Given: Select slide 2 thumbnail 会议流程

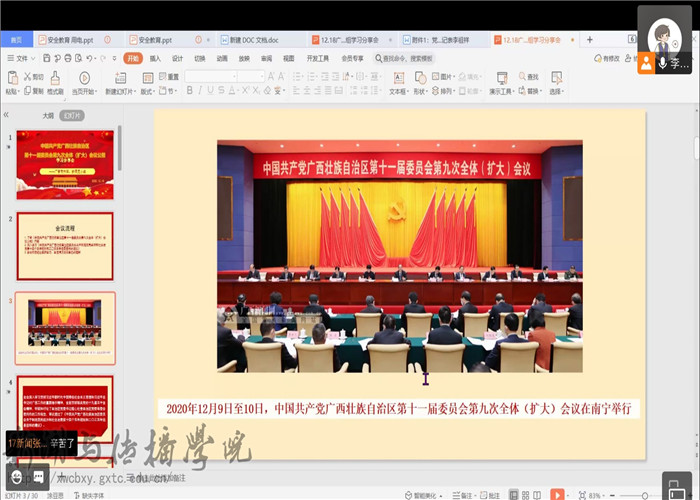Looking at the screenshot, I should 65,246.
